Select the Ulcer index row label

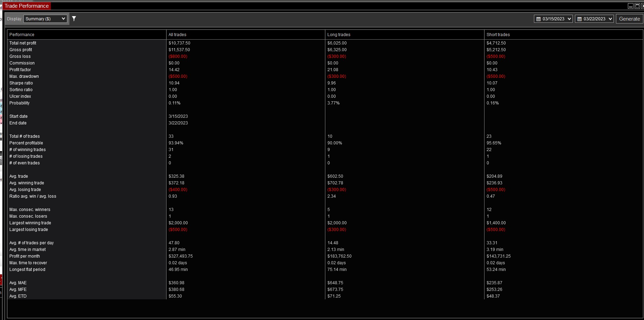click(x=20, y=96)
